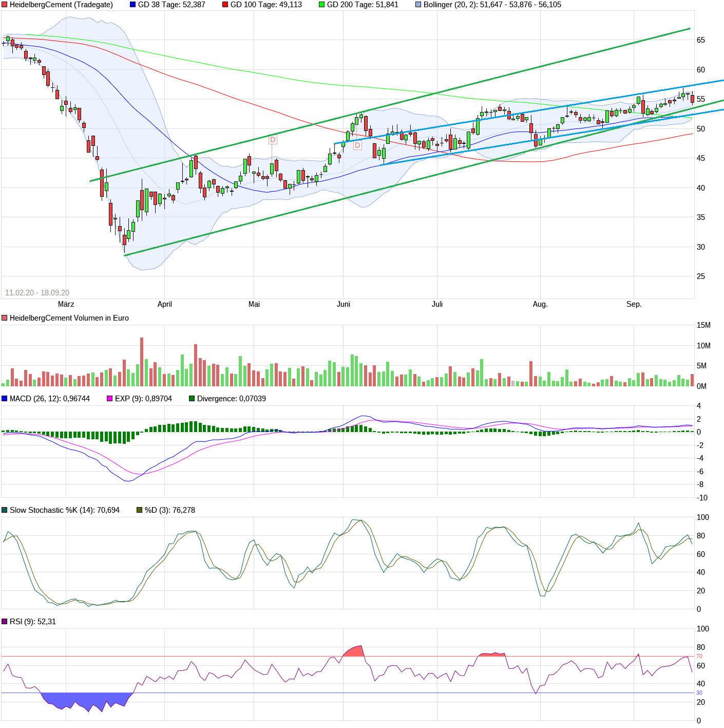Select the HeidelbergCement legend square

5,5
